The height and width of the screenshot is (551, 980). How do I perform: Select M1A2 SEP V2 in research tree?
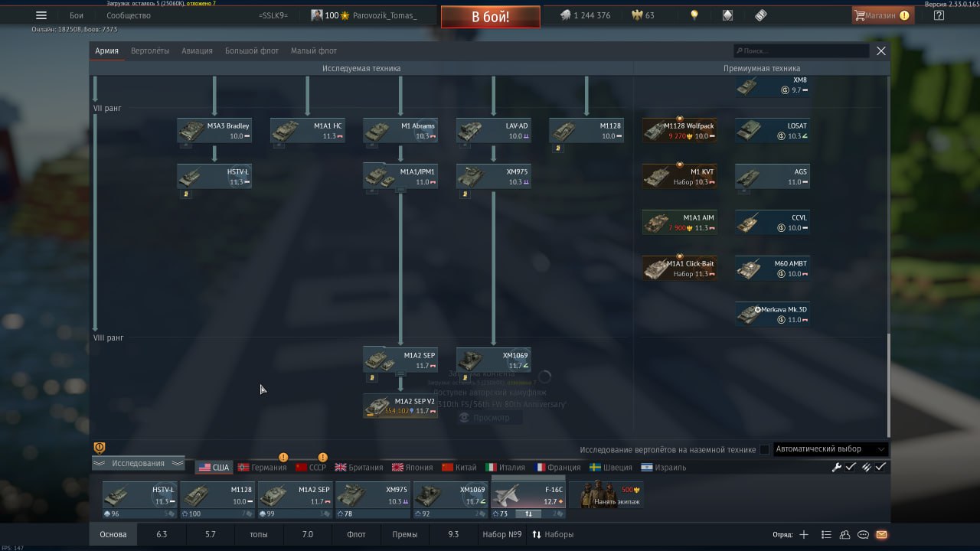point(400,406)
